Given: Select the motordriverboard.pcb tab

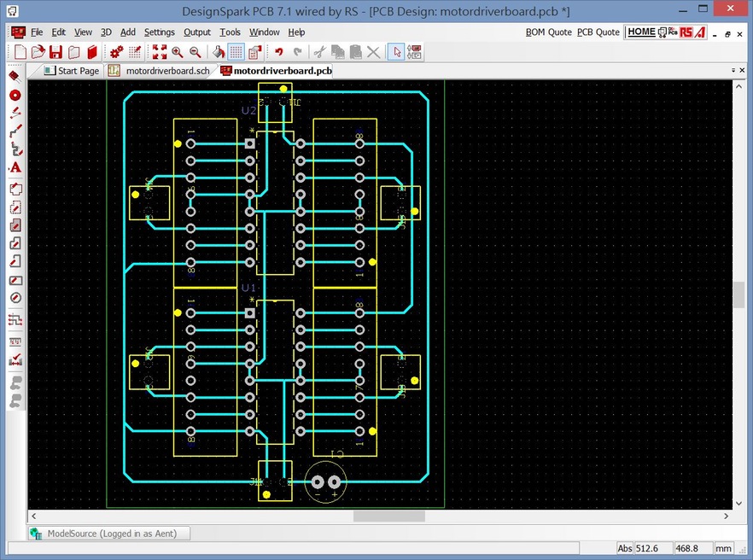Looking at the screenshot, I should click(x=276, y=71).
